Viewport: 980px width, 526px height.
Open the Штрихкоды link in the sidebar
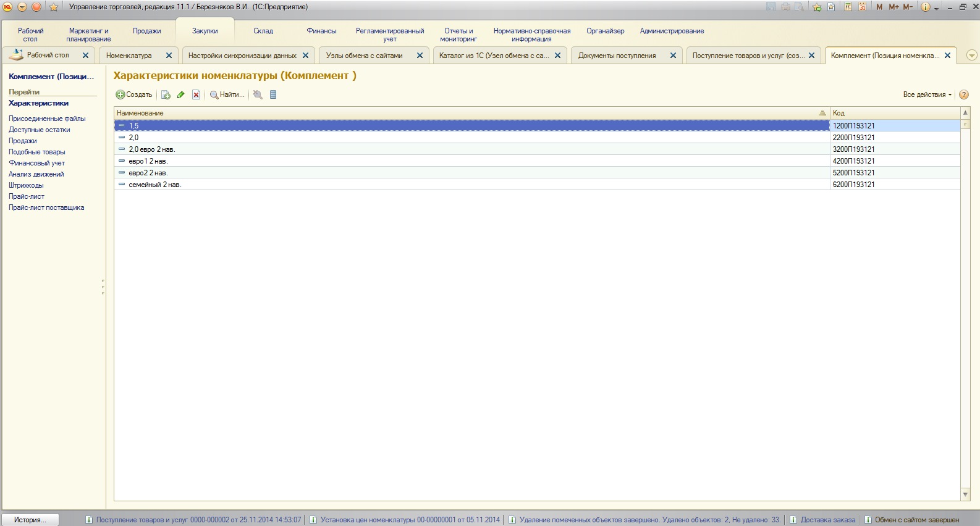[26, 185]
